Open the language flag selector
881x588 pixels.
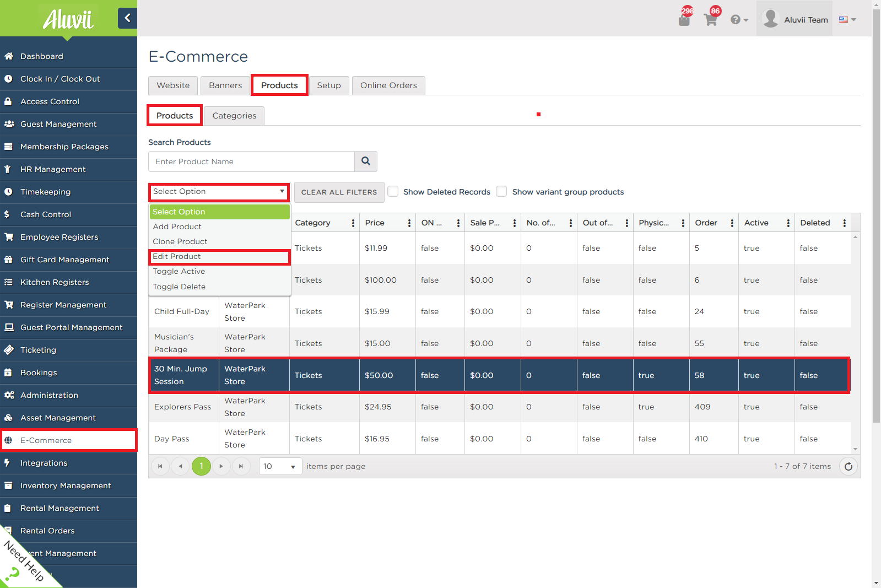pyautogui.click(x=847, y=19)
